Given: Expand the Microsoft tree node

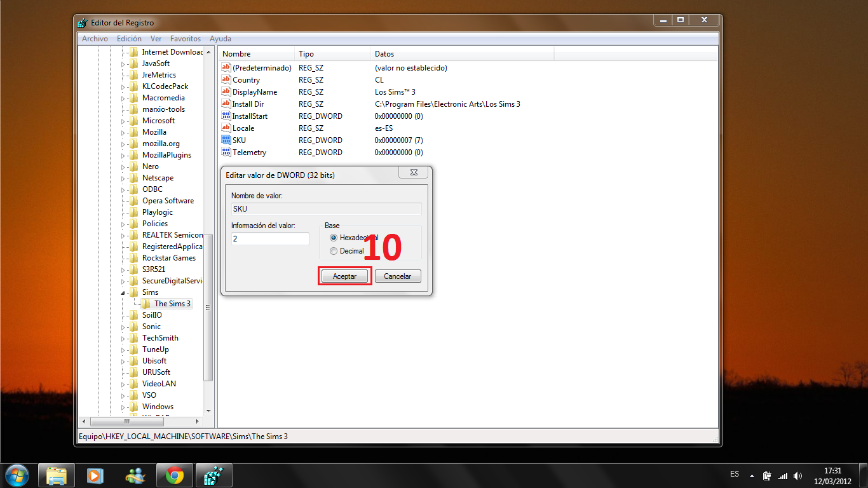Looking at the screenshot, I should tap(123, 121).
